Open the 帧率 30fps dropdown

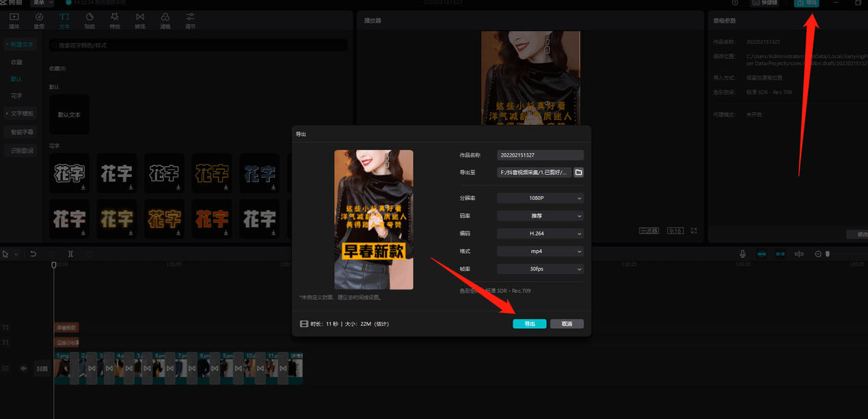pyautogui.click(x=540, y=269)
